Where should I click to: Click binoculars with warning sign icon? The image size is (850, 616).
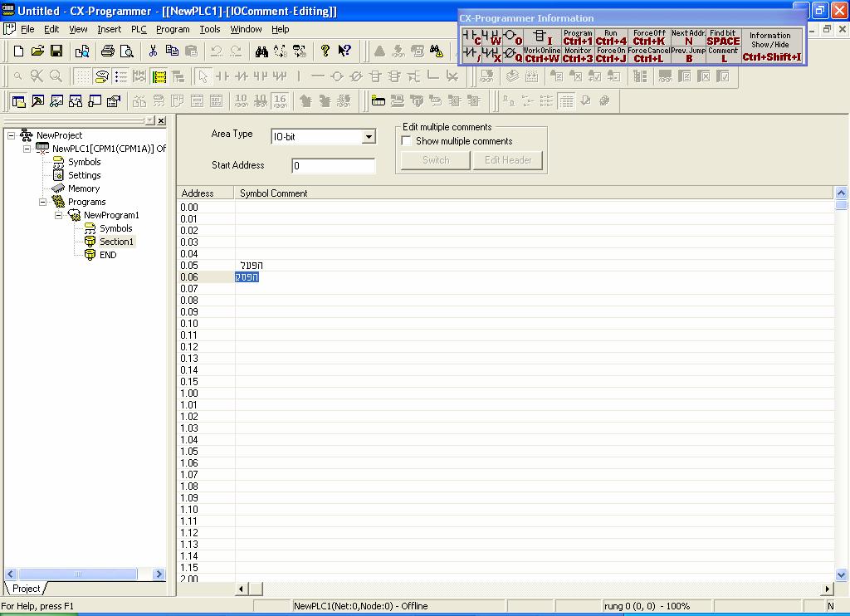point(437,51)
